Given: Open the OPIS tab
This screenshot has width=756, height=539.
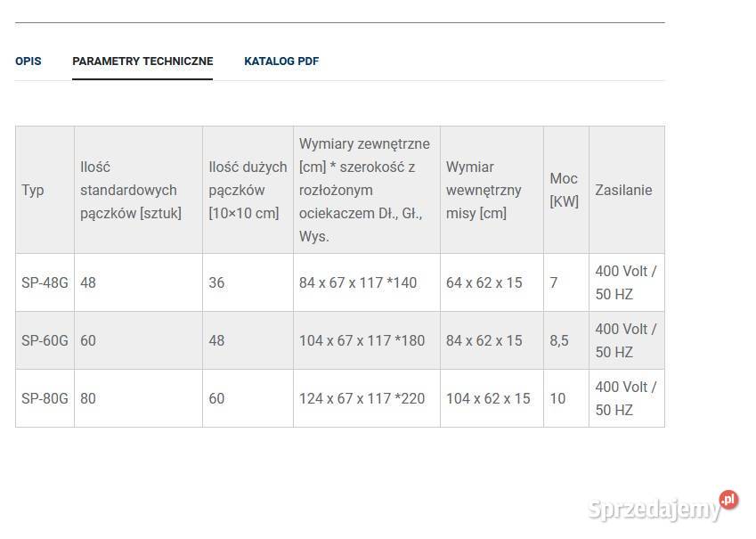Looking at the screenshot, I should pos(28,61).
